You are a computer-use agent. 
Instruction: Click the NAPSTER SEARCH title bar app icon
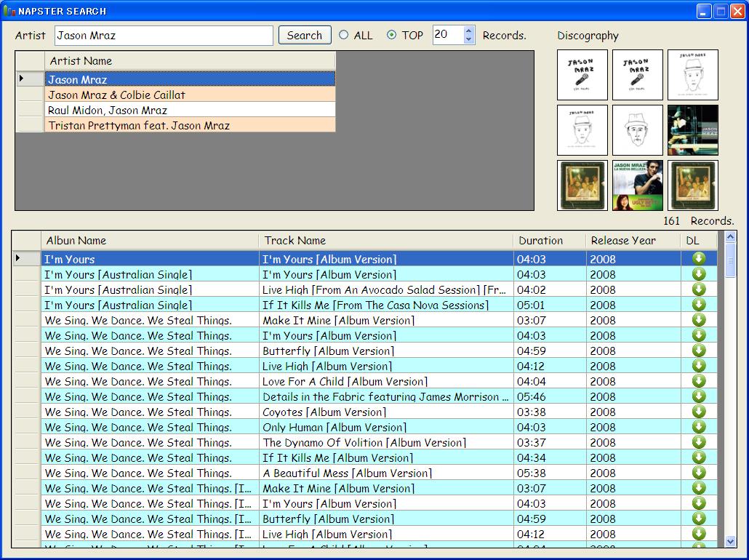coord(9,10)
